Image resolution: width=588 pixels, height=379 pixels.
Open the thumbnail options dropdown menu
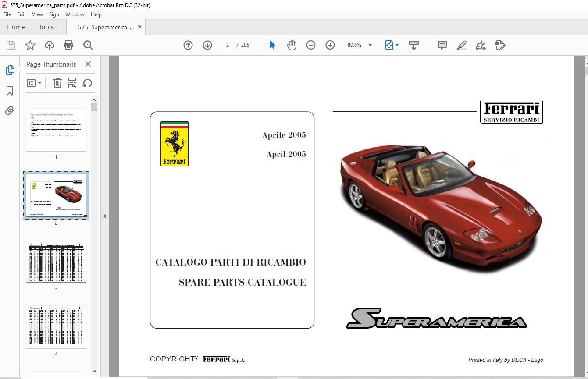click(x=34, y=83)
